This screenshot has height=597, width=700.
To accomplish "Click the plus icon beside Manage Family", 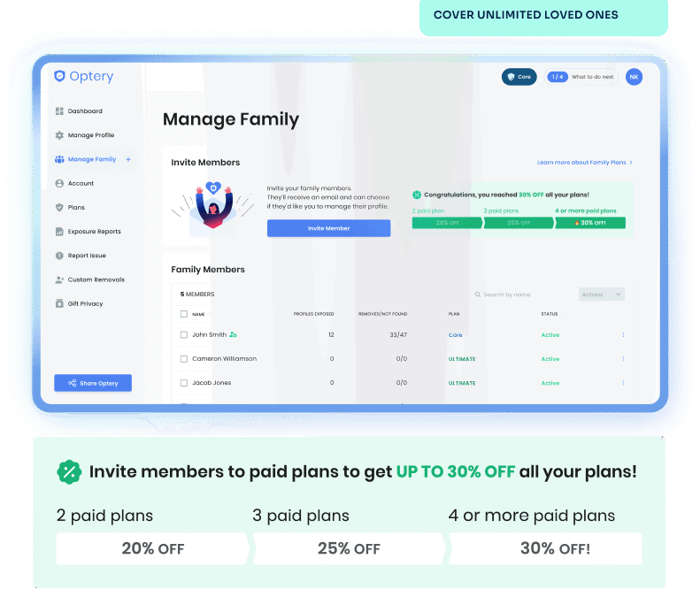I will coord(128,159).
